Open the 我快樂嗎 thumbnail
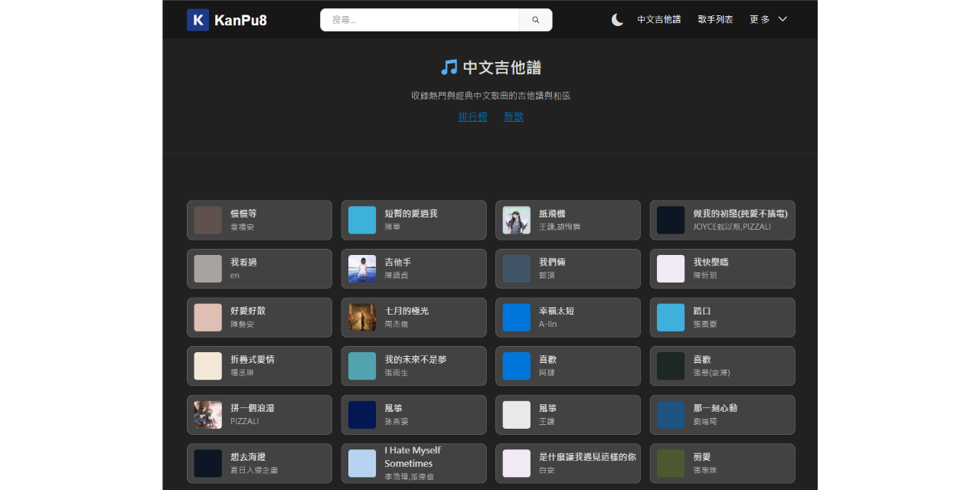Image resolution: width=980 pixels, height=490 pixels. pyautogui.click(x=671, y=269)
